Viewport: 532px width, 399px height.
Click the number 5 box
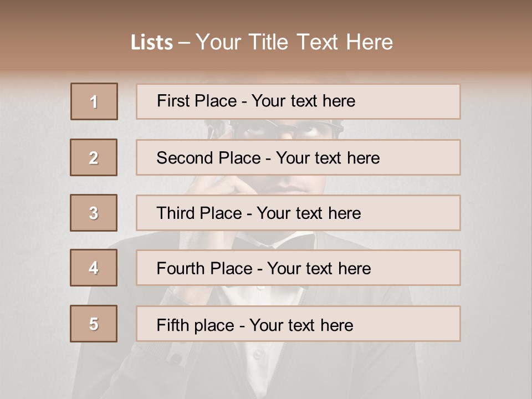click(x=94, y=324)
